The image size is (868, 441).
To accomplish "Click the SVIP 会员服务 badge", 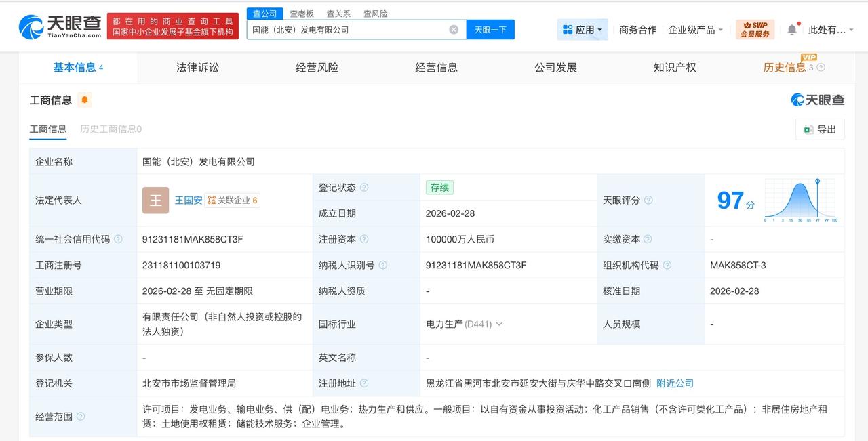I will pyautogui.click(x=755, y=29).
